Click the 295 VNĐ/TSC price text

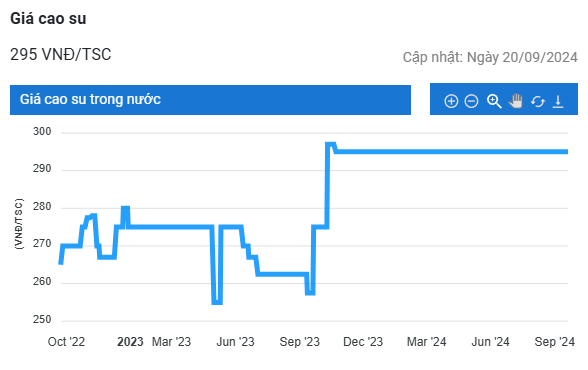60,54
